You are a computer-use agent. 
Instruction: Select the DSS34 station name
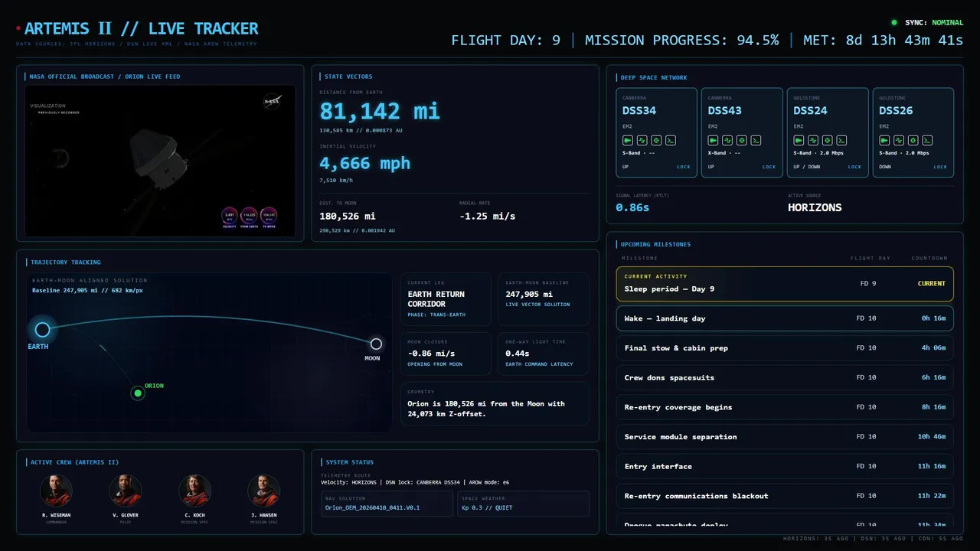point(639,111)
